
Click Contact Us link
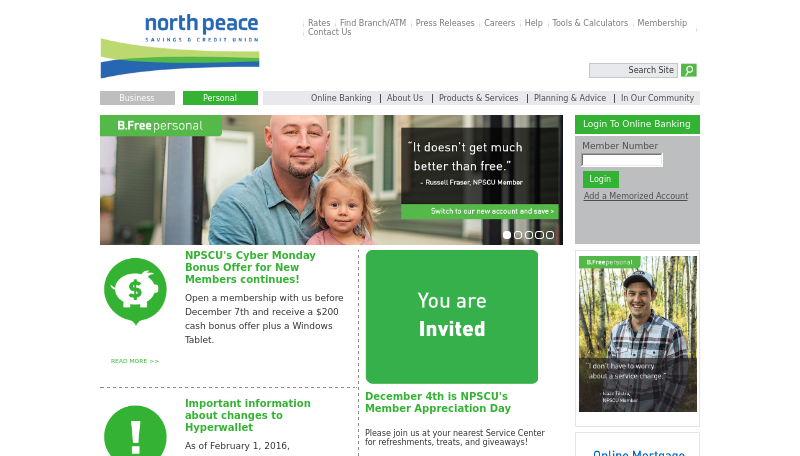click(330, 32)
